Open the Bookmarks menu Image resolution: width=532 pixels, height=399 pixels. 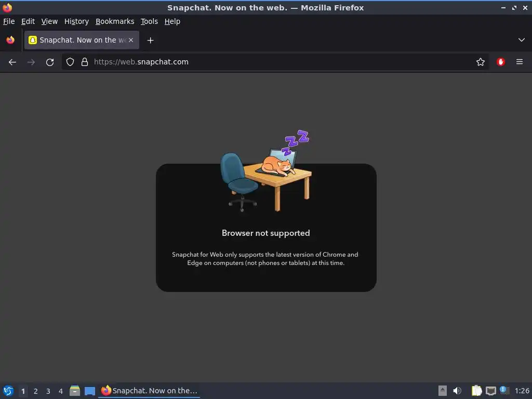[115, 21]
